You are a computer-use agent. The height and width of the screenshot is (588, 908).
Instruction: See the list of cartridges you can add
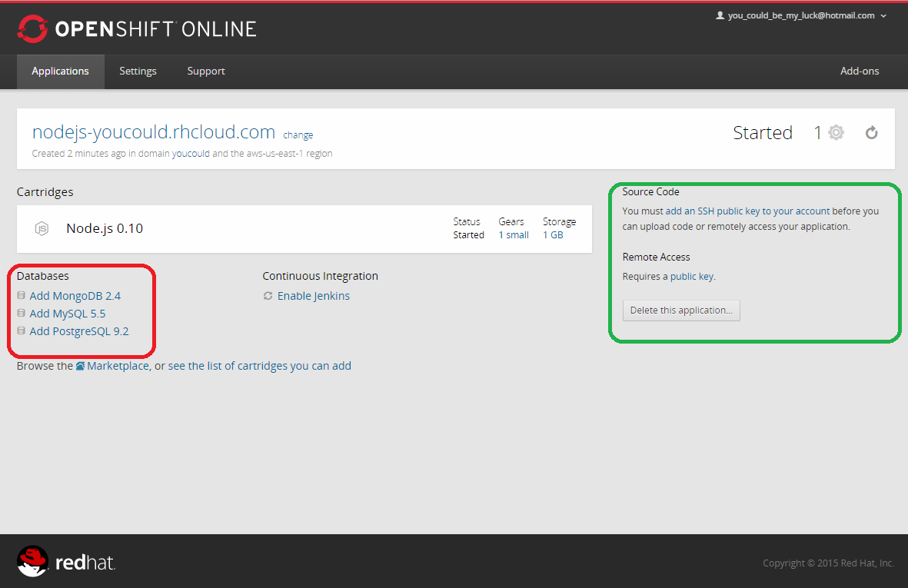point(259,366)
